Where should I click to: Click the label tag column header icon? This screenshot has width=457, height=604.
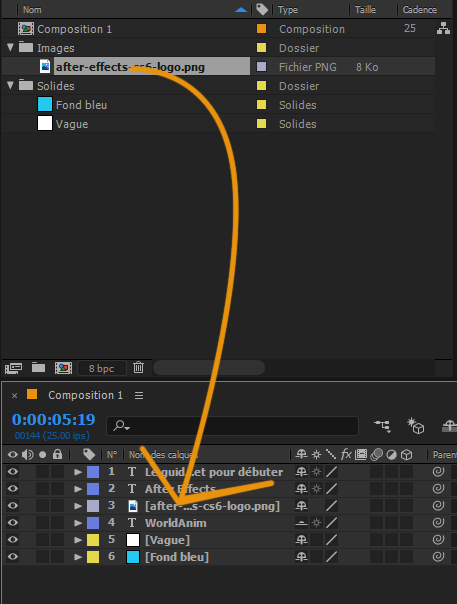pyautogui.click(x=262, y=9)
